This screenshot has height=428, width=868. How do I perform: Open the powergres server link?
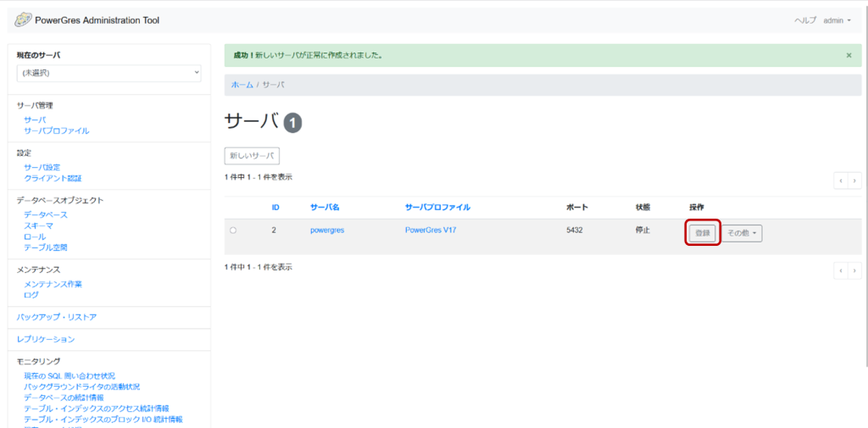tap(327, 231)
